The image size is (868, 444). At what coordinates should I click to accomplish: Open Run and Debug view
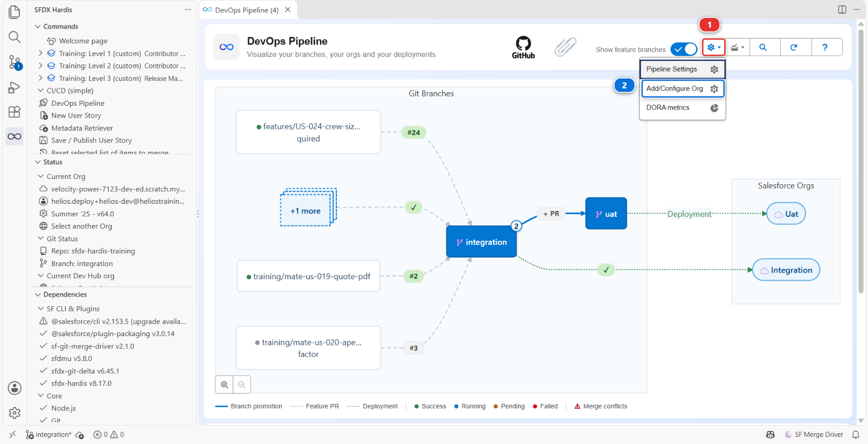[15, 87]
